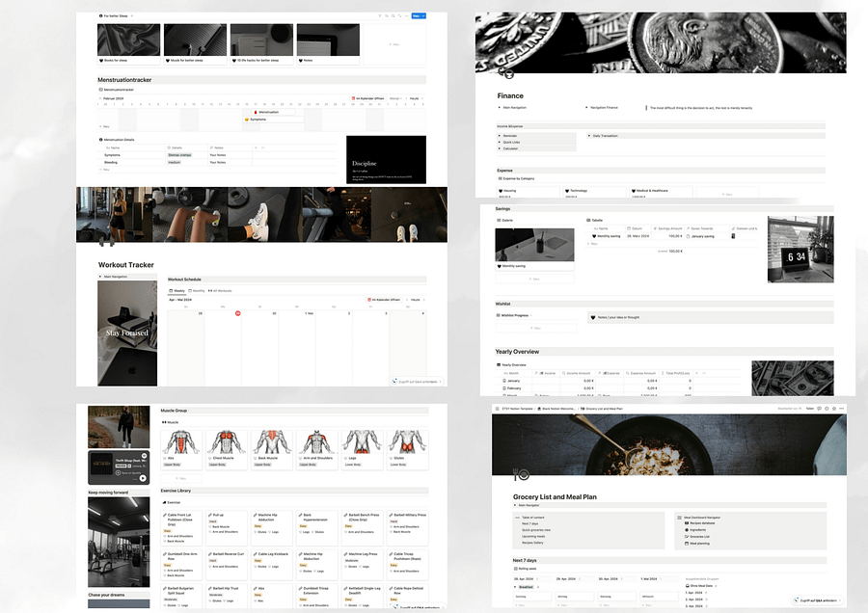Go to next week in the Workout Schedule
Viewport: 868px width, 613px height.
coord(424,300)
